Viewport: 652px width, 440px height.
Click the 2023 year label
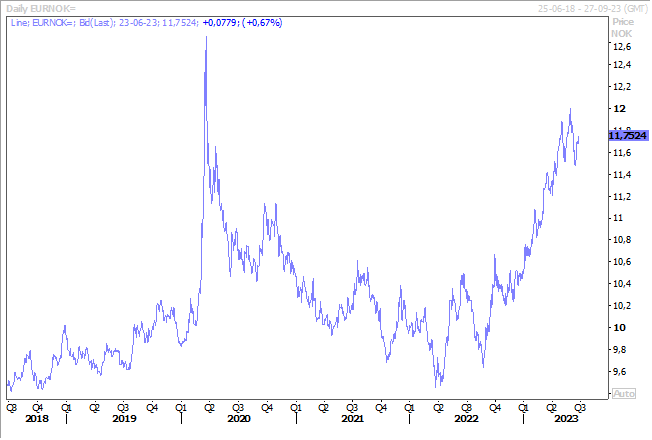coord(566,419)
